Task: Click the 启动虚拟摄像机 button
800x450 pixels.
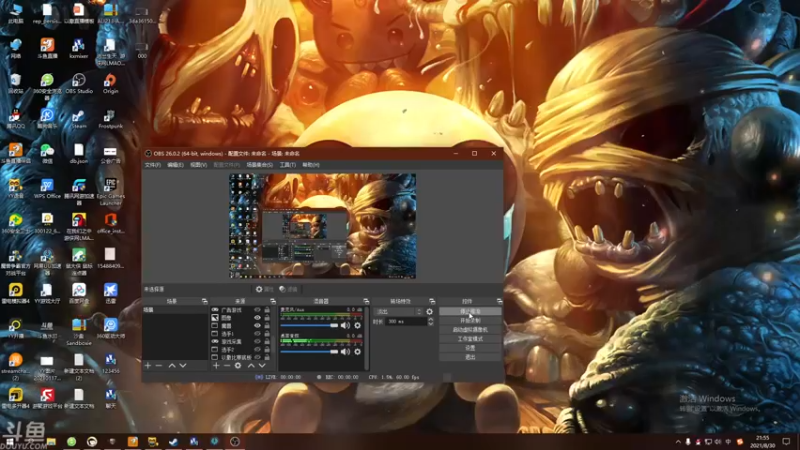Action: pyautogui.click(x=470, y=330)
